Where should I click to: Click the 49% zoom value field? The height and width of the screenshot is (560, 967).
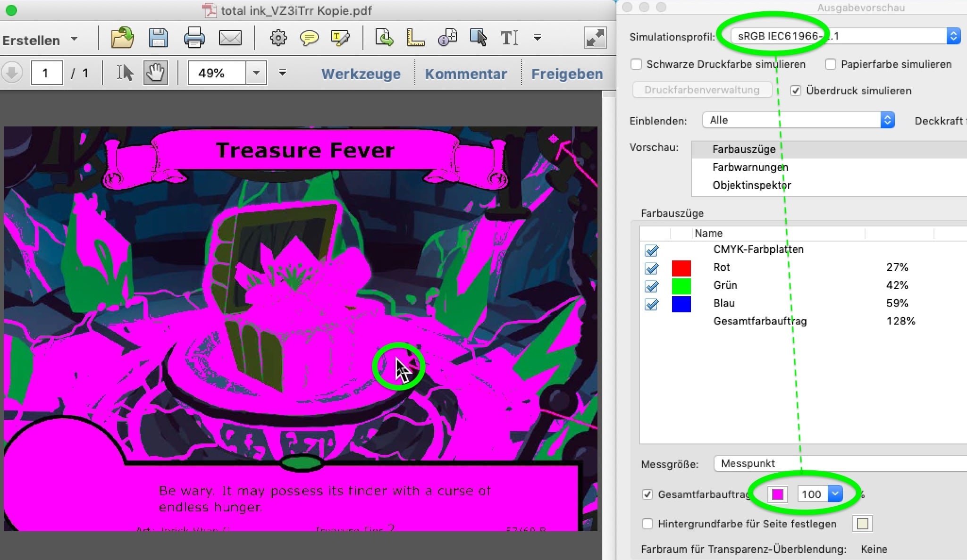click(217, 73)
